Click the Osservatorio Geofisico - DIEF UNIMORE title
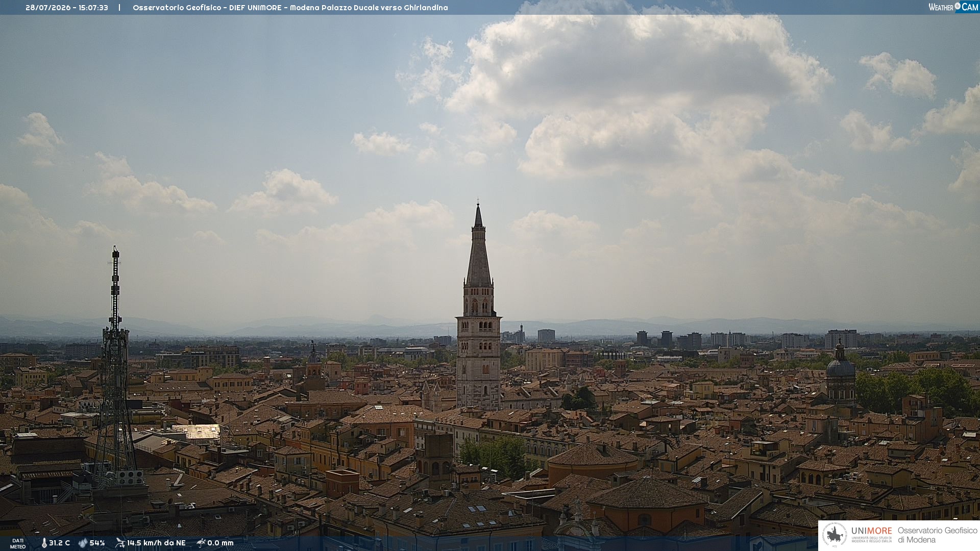The width and height of the screenshot is (980, 551). (290, 8)
